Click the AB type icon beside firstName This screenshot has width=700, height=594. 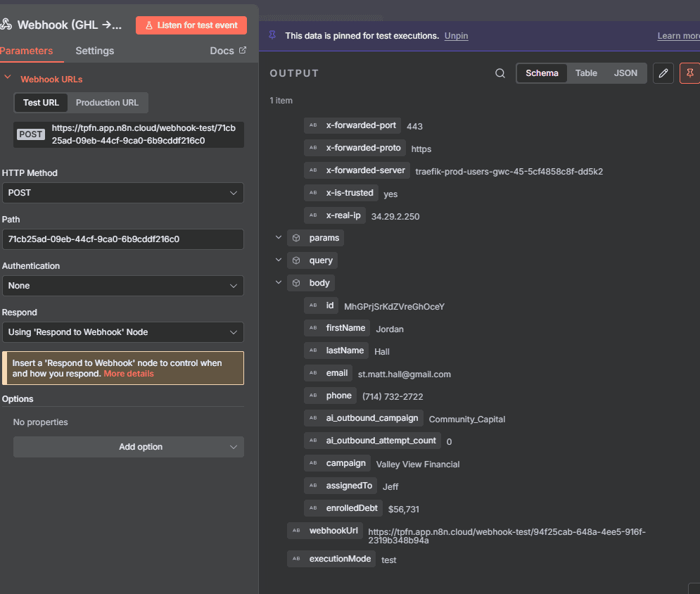click(313, 328)
